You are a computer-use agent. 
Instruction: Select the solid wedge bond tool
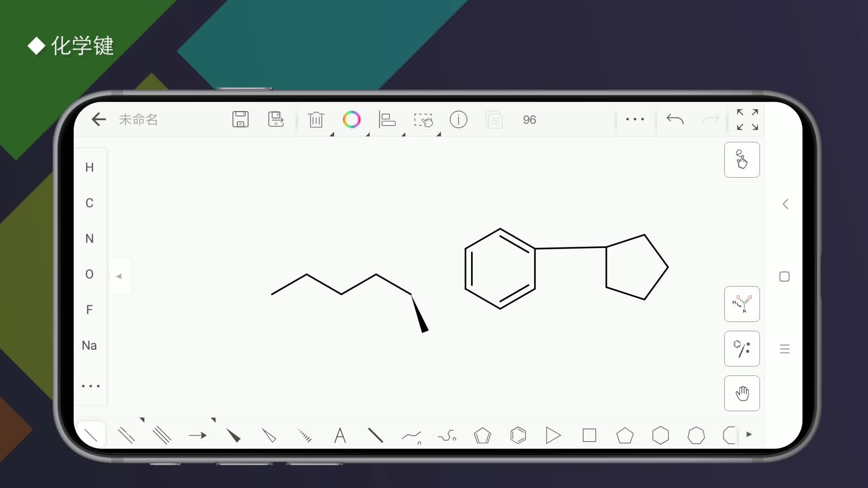coord(233,436)
